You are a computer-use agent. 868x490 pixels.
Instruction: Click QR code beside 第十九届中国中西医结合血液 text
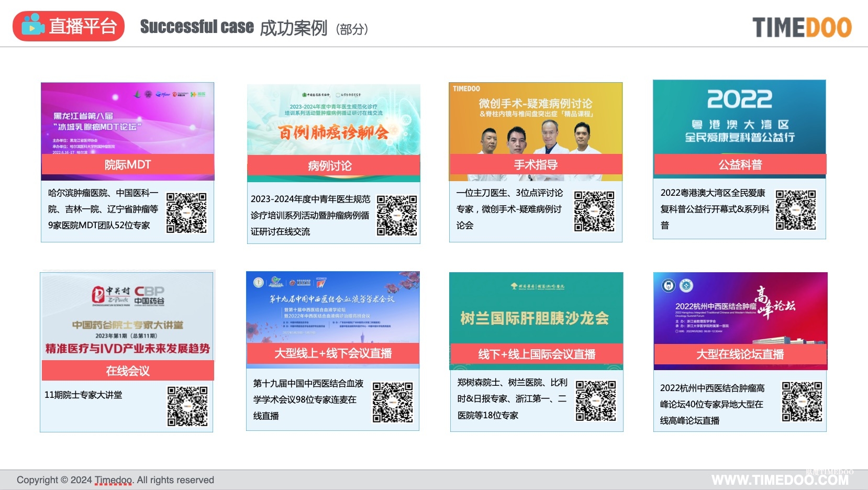pyautogui.click(x=393, y=402)
